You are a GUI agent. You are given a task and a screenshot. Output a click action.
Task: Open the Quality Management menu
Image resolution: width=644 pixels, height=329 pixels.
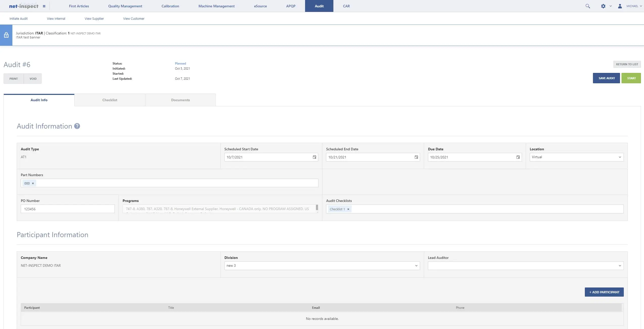[x=125, y=6]
